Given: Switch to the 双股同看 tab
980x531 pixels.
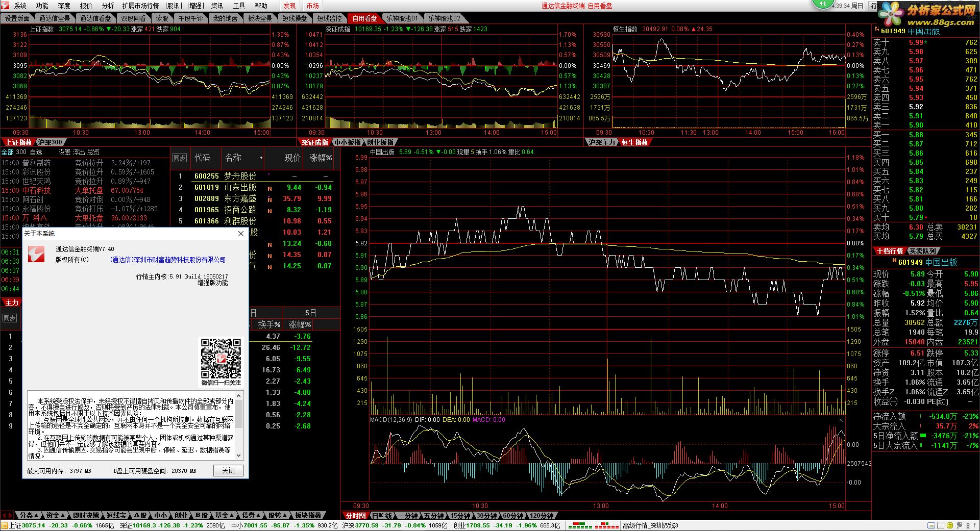Looking at the screenshot, I should coord(133,18).
